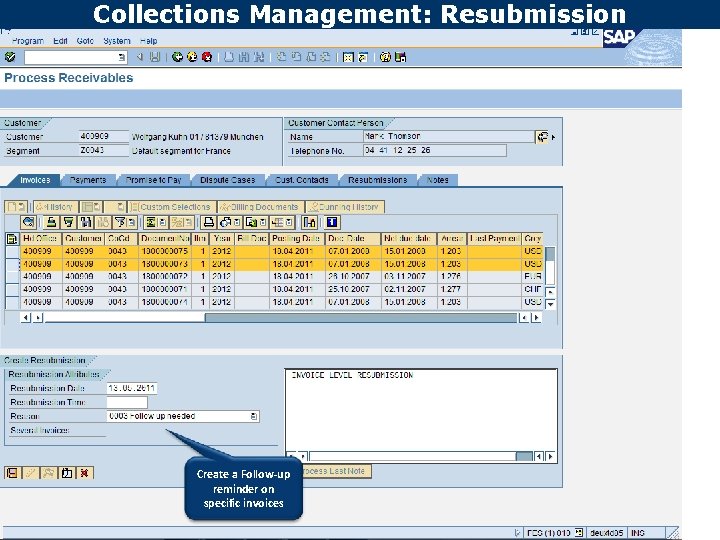The height and width of the screenshot is (540, 720).
Task: Click the History button
Action: coord(55,207)
